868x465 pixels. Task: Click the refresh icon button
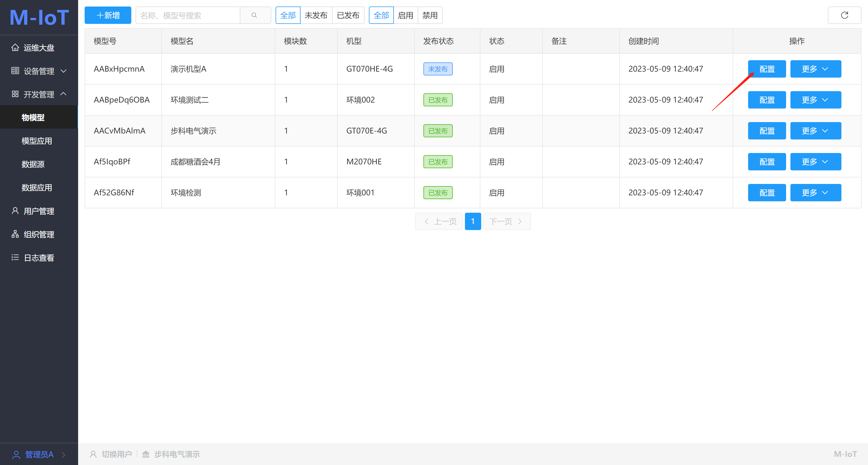pos(844,15)
